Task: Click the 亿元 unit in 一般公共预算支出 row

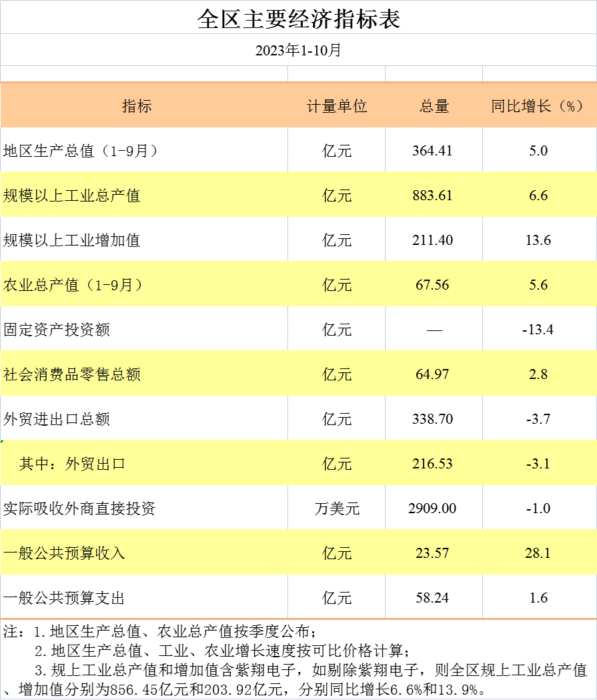Action: (337, 598)
